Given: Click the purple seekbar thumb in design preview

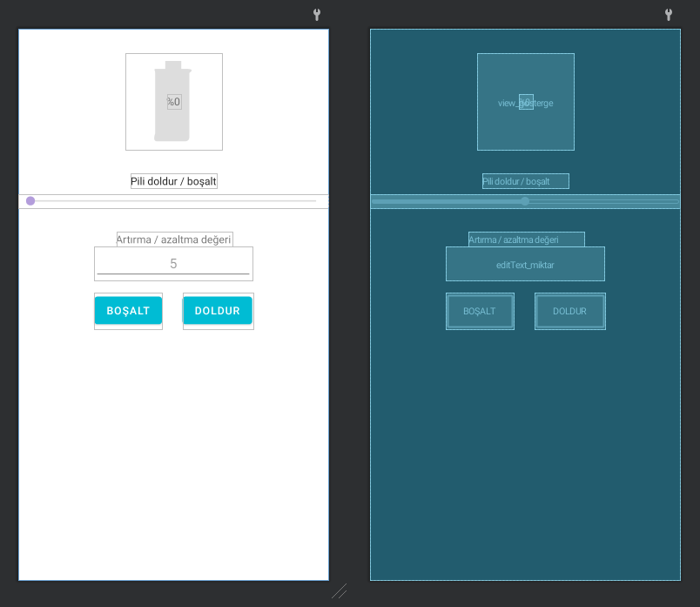Looking at the screenshot, I should coord(30,201).
